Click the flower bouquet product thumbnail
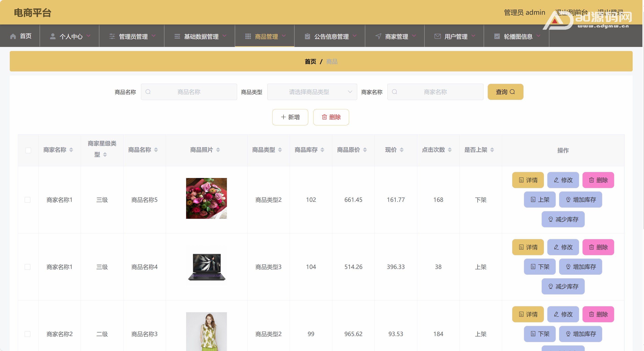 tap(206, 198)
